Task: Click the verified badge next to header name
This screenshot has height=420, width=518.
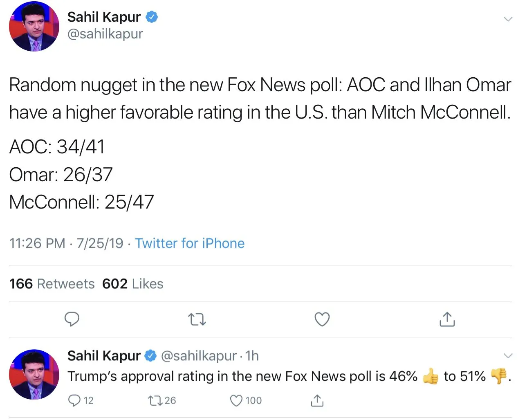Action: (152, 17)
